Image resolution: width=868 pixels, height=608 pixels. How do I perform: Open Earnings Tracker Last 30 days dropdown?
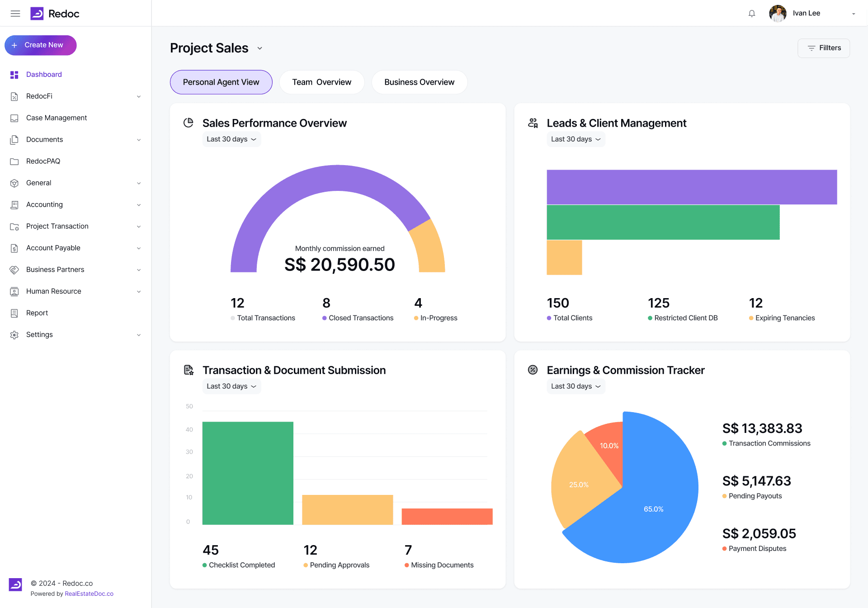(x=576, y=386)
